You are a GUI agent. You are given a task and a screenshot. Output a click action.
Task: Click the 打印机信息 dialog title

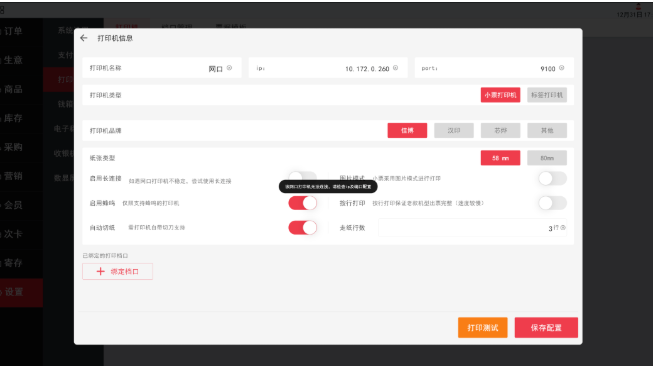(x=115, y=38)
